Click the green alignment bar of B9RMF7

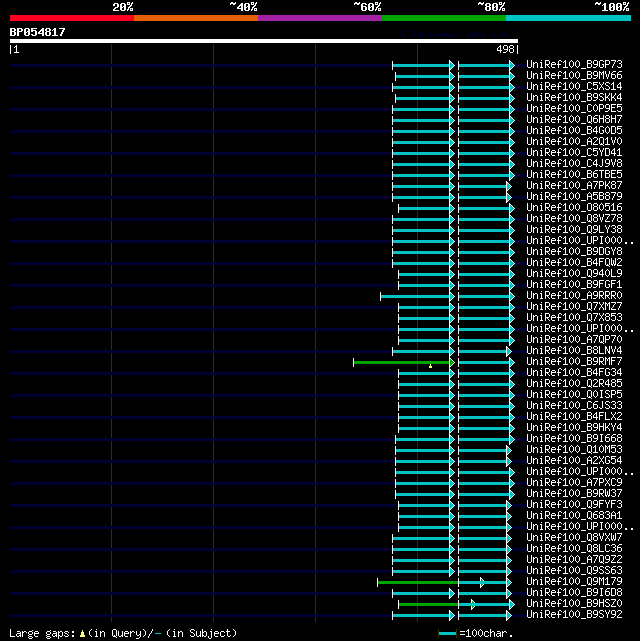pos(404,363)
